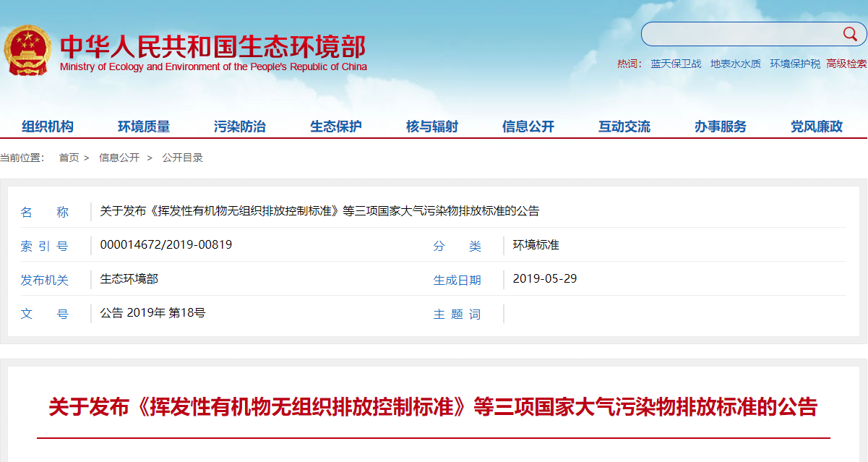Open the 环境质量 navigation menu

tap(145, 126)
